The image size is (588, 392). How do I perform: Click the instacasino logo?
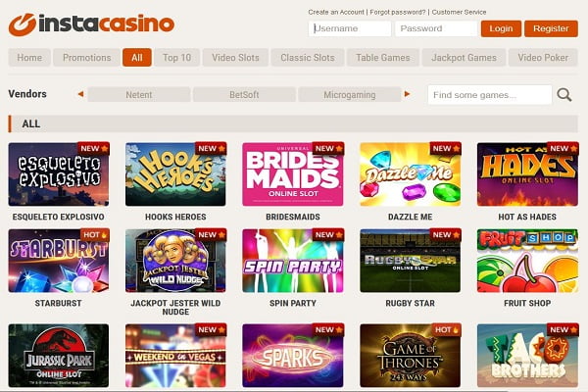[91, 24]
